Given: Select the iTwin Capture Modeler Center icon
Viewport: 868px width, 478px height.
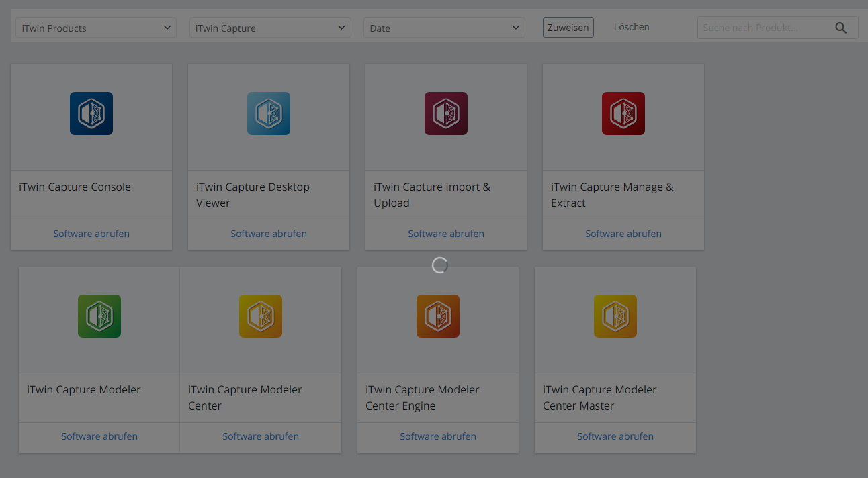Looking at the screenshot, I should coord(261,316).
